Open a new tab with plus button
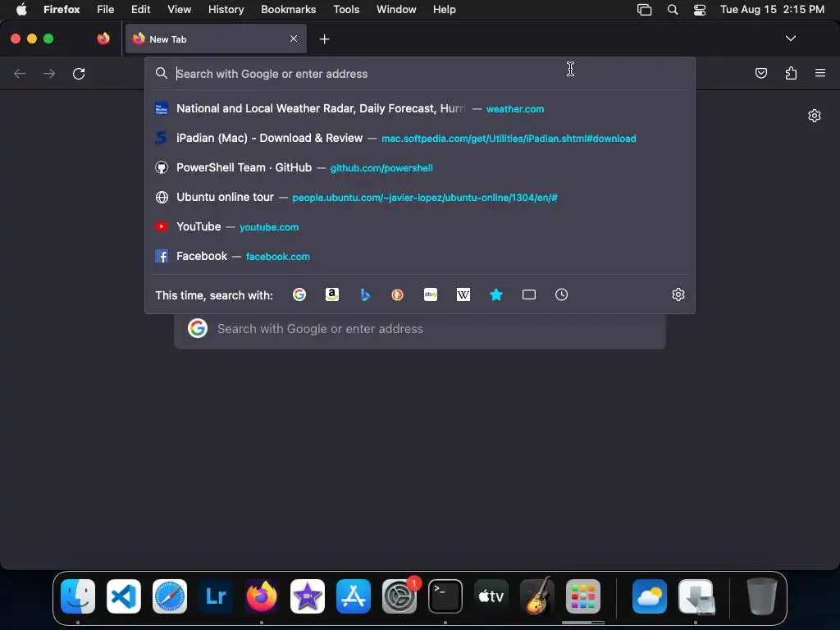Screen dimensions: 840x630 (324, 39)
